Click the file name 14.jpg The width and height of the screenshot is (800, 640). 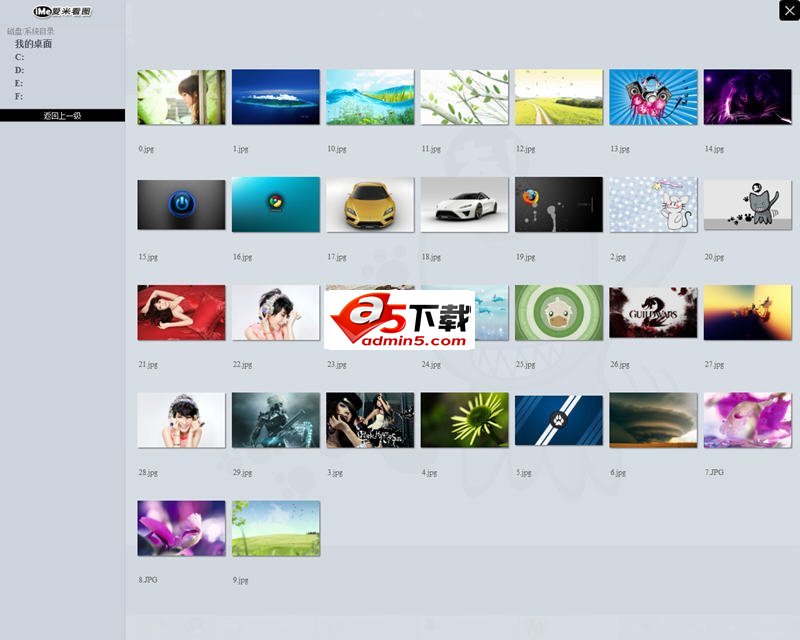pyautogui.click(x=714, y=149)
